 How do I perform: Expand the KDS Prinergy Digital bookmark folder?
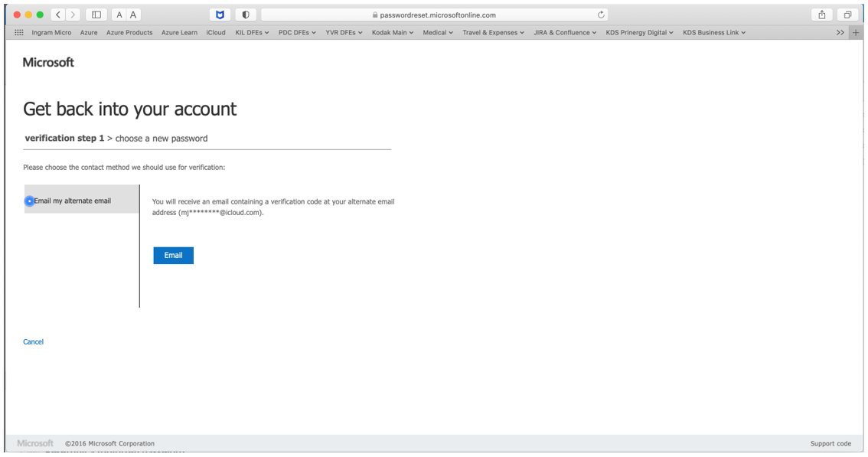tap(639, 33)
